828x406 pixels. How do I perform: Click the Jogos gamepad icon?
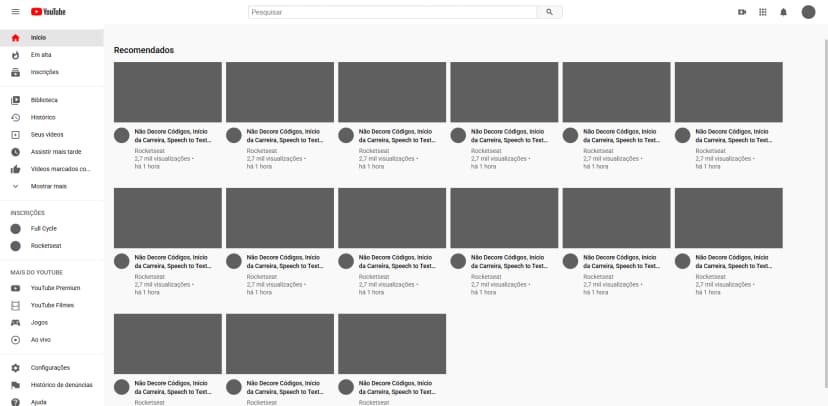pos(15,323)
